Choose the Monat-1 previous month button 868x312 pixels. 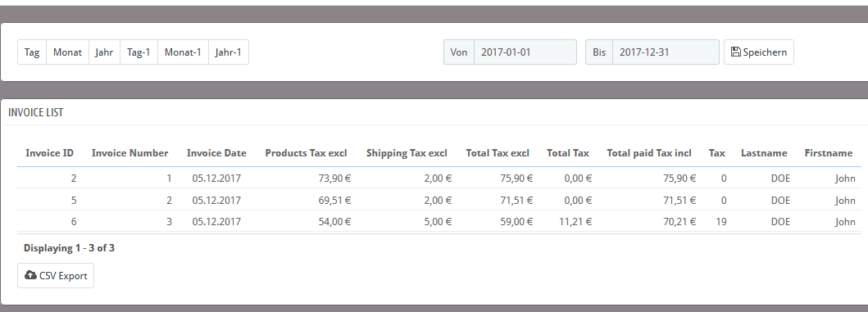pyautogui.click(x=183, y=52)
